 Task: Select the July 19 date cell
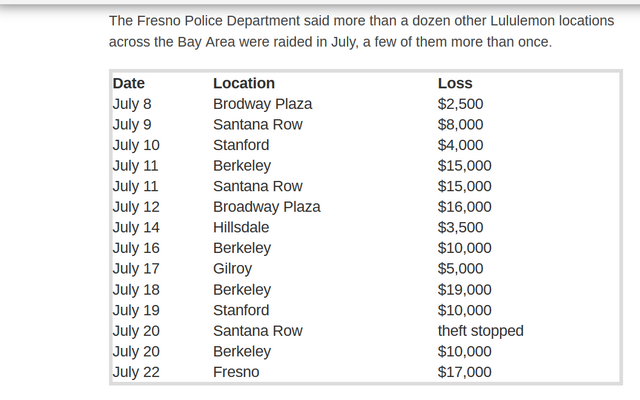click(x=136, y=310)
